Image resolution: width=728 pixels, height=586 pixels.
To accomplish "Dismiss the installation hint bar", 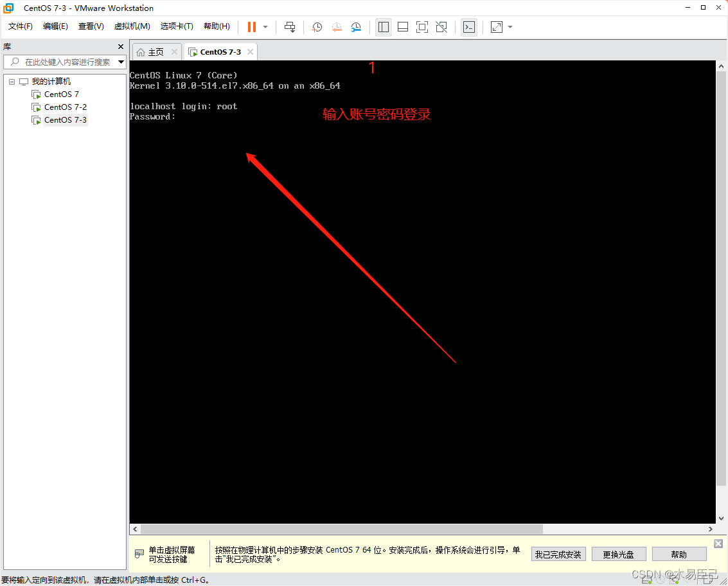I will coord(718,544).
